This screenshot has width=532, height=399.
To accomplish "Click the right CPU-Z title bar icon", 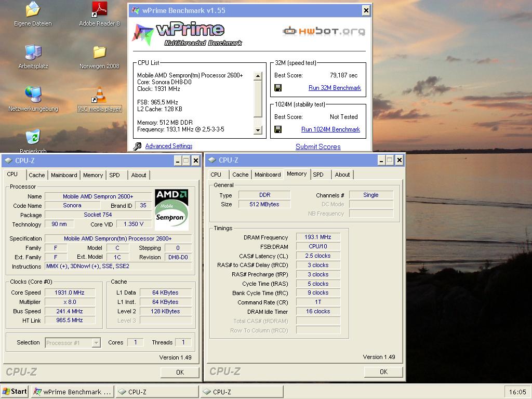I will [x=212, y=160].
